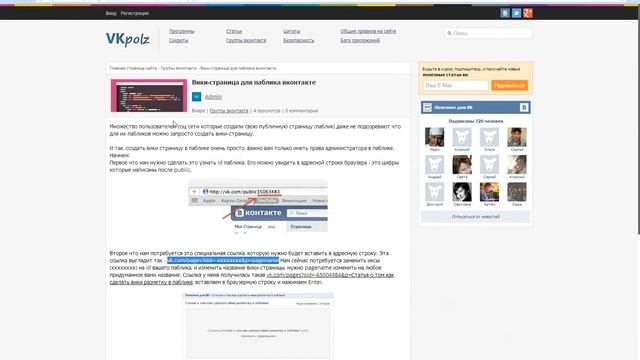Open subscriber avatar named Ольга
This screenshot has width=640, height=360.
[x=489, y=137]
